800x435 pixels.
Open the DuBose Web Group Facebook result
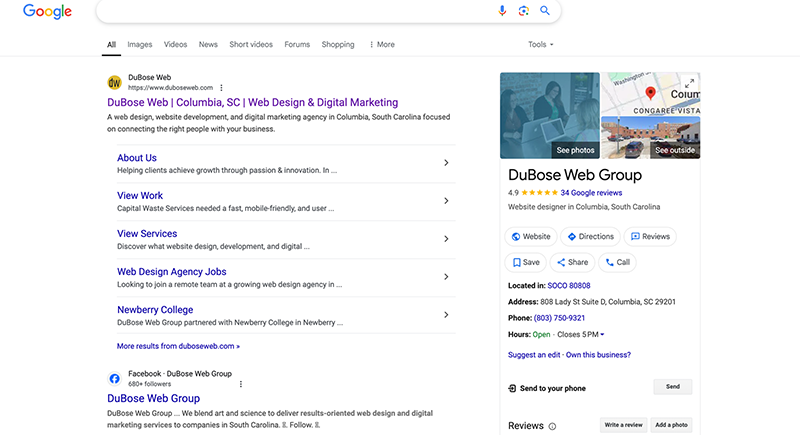[154, 398]
